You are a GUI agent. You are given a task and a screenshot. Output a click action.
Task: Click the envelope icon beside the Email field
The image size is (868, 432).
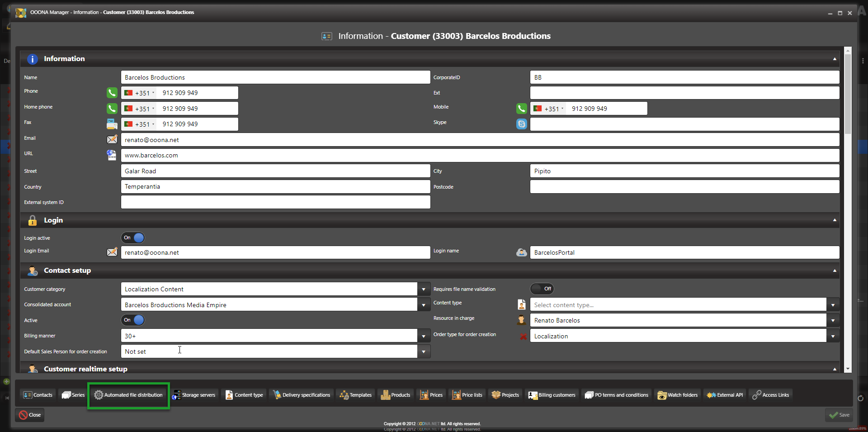(x=112, y=139)
